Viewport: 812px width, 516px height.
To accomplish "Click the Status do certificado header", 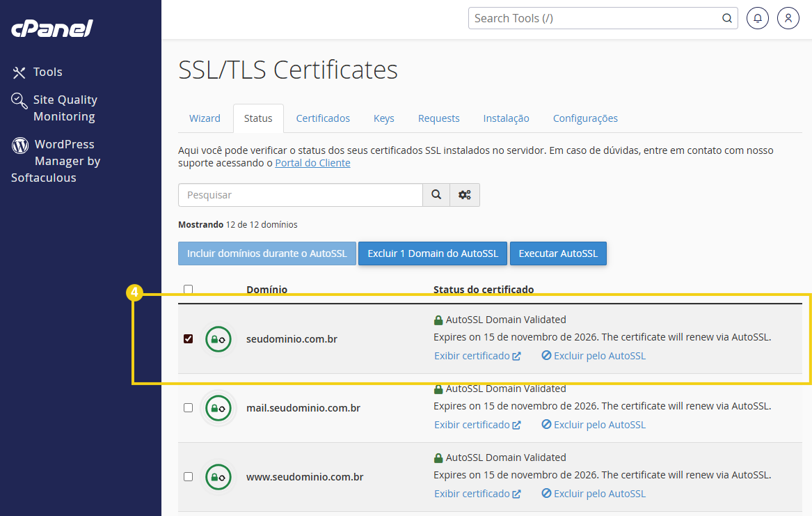I will click(484, 290).
